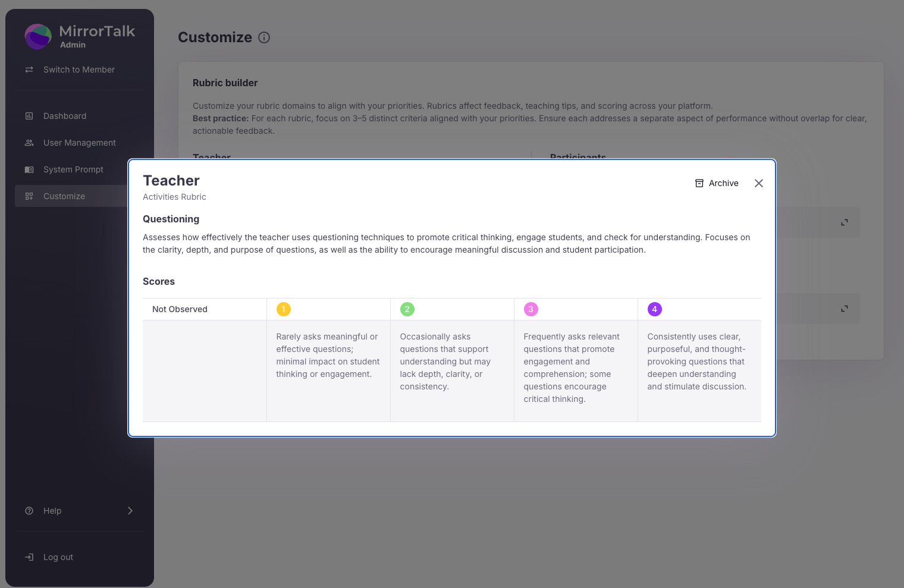Open the Dashboard menu item
The width and height of the screenshot is (904, 588).
tap(65, 116)
